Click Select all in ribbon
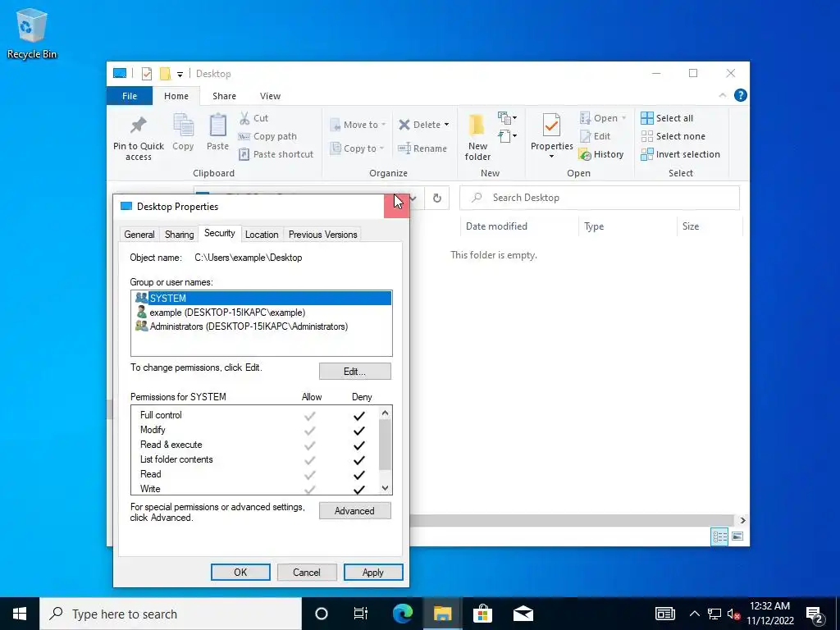 coord(668,118)
